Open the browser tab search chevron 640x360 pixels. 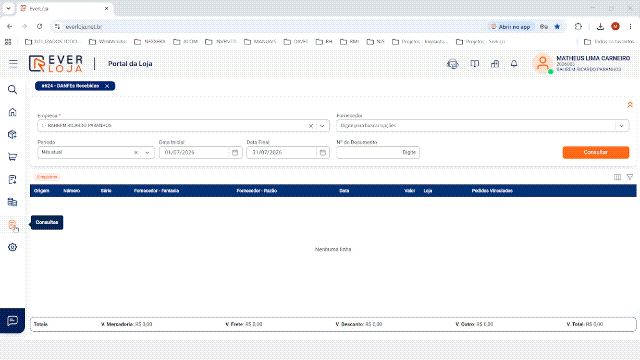coord(8,8)
